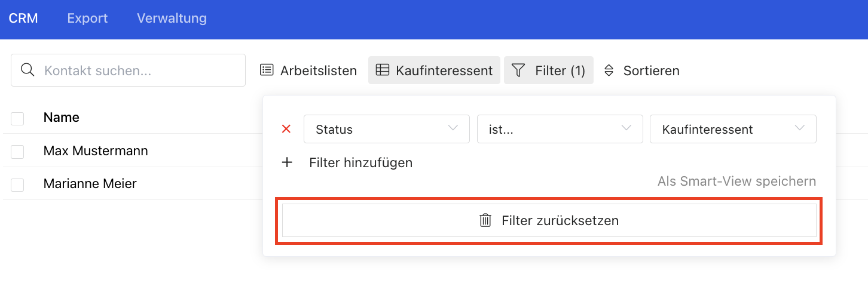The width and height of the screenshot is (868, 289).
Task: Focus the 'Kontakt suchen...' search field
Action: (140, 70)
